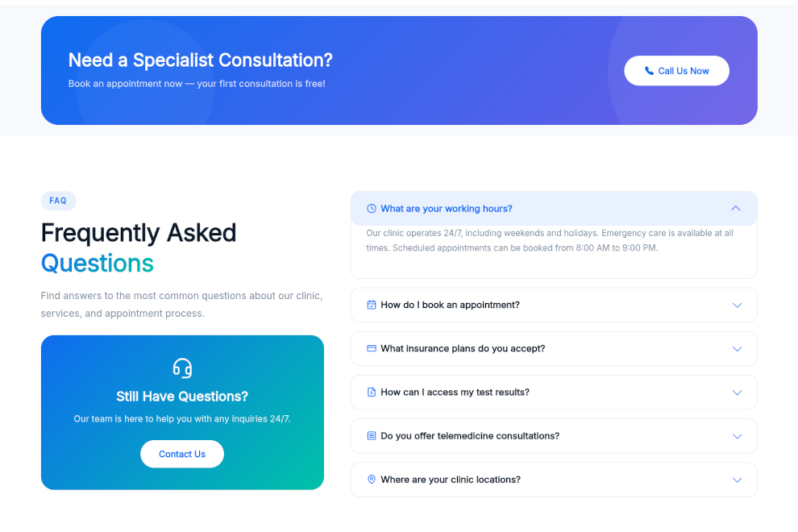Expand the test results chevron
Viewport: 798px width, 532px height.
coord(737,393)
